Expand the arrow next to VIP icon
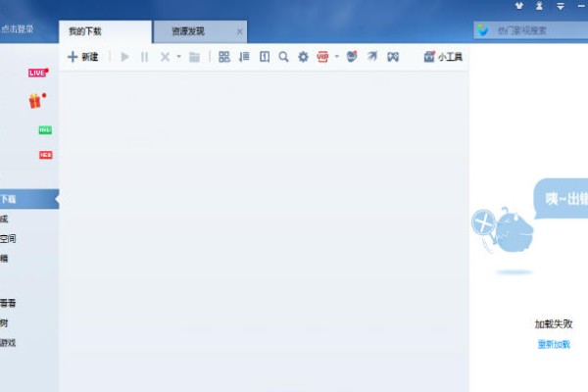 [x=337, y=57]
